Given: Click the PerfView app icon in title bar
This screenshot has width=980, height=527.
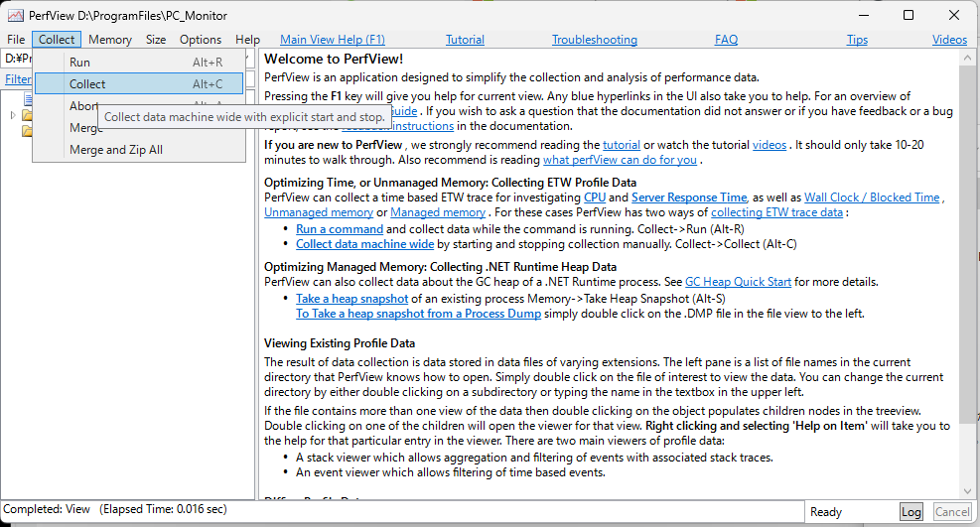Looking at the screenshot, I should (x=16, y=16).
